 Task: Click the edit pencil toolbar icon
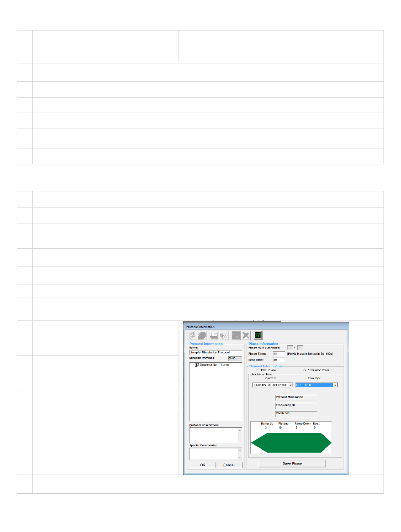224,335
